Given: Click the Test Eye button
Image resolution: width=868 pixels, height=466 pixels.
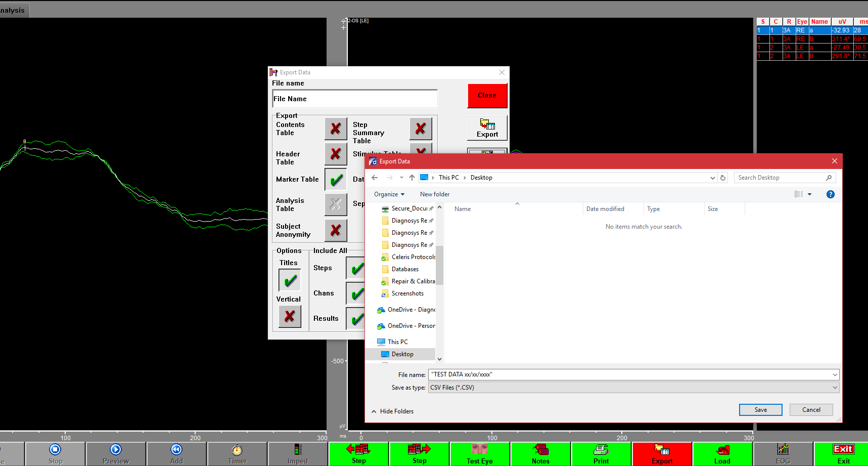Looking at the screenshot, I should (480, 454).
